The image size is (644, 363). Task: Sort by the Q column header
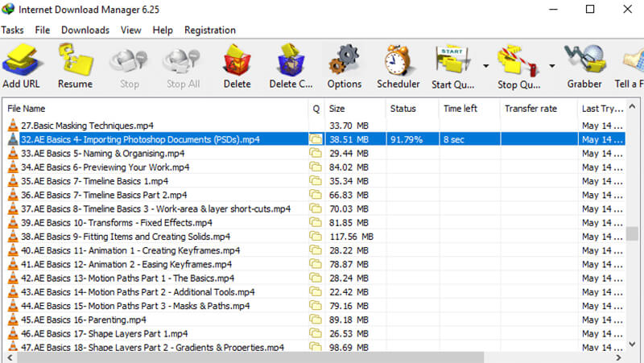[316, 109]
